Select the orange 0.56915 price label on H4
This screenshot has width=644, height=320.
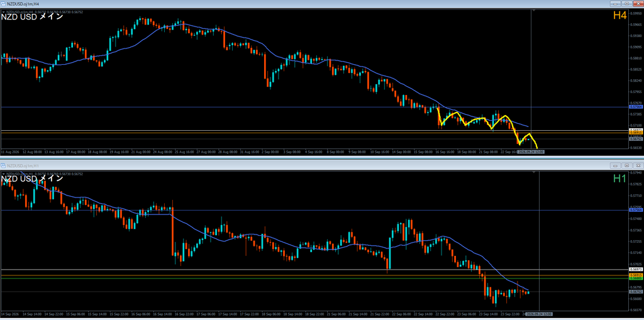point(635,133)
